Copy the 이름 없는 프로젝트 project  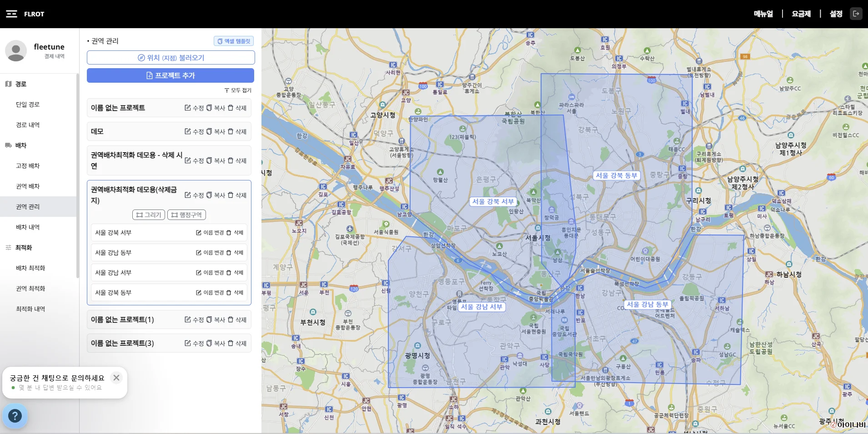point(216,108)
